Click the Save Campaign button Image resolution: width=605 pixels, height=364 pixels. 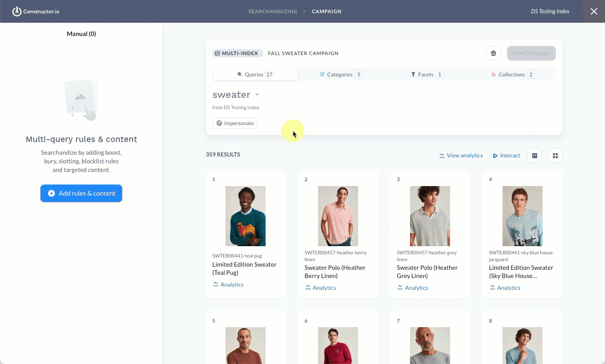pyautogui.click(x=531, y=53)
